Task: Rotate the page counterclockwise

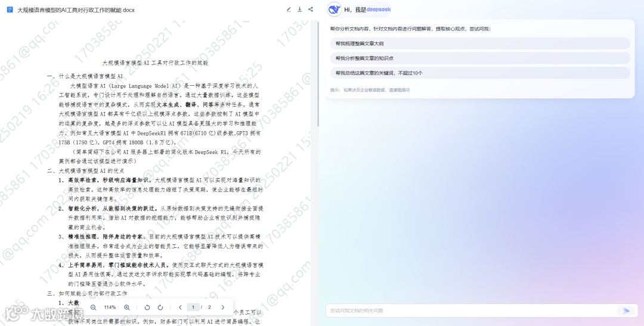Action: tap(147, 307)
